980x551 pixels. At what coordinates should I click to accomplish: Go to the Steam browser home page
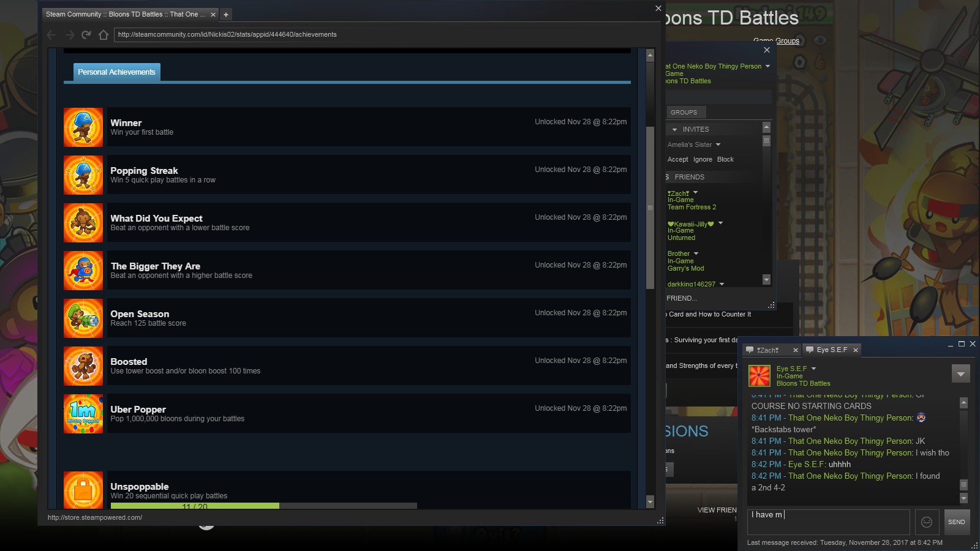coord(104,35)
